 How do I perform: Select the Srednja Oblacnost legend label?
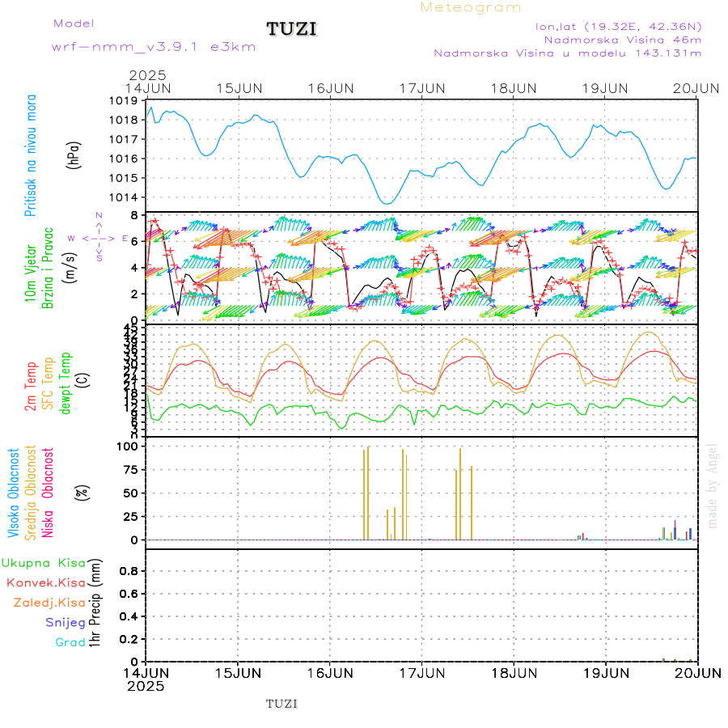pos(31,493)
